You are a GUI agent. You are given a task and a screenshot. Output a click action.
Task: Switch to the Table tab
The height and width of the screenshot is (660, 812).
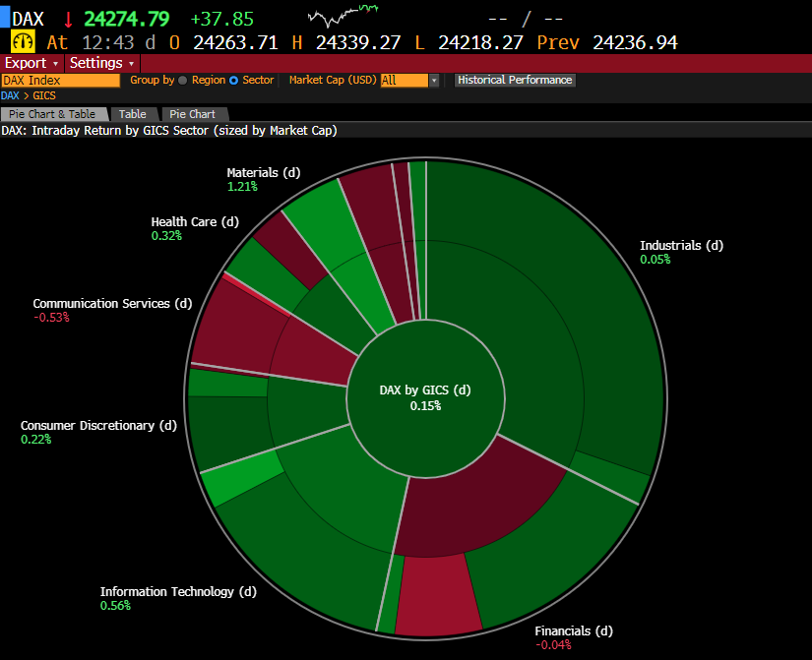pyautogui.click(x=132, y=114)
